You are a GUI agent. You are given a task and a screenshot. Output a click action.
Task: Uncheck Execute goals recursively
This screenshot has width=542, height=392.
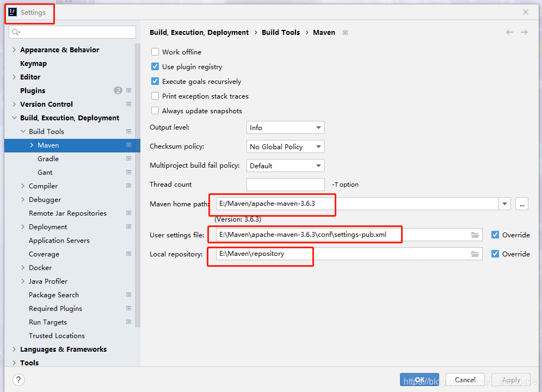pos(155,81)
